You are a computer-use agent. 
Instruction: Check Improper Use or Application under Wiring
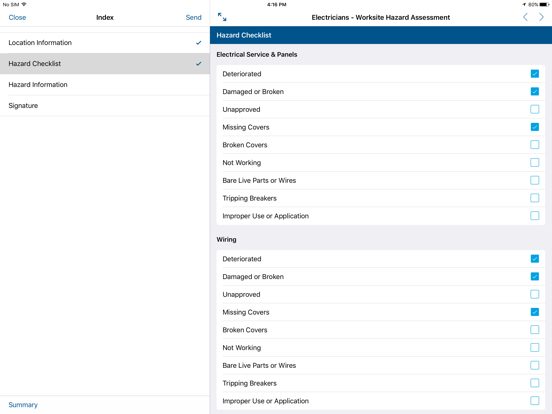534,400
